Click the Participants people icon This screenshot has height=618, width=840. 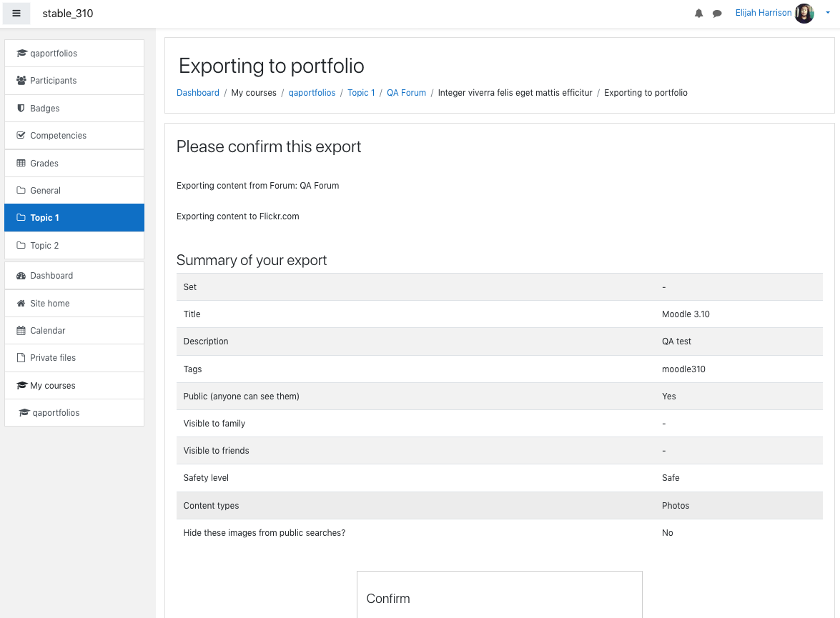[x=21, y=80]
